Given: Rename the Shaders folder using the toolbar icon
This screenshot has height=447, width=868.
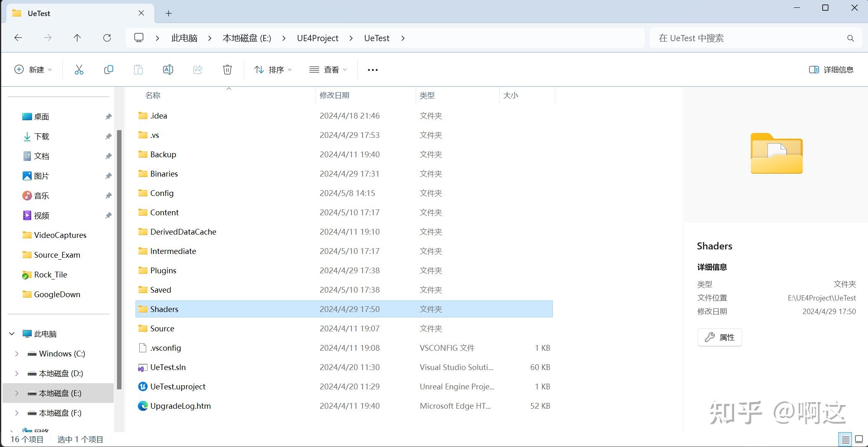Looking at the screenshot, I should coord(168,69).
